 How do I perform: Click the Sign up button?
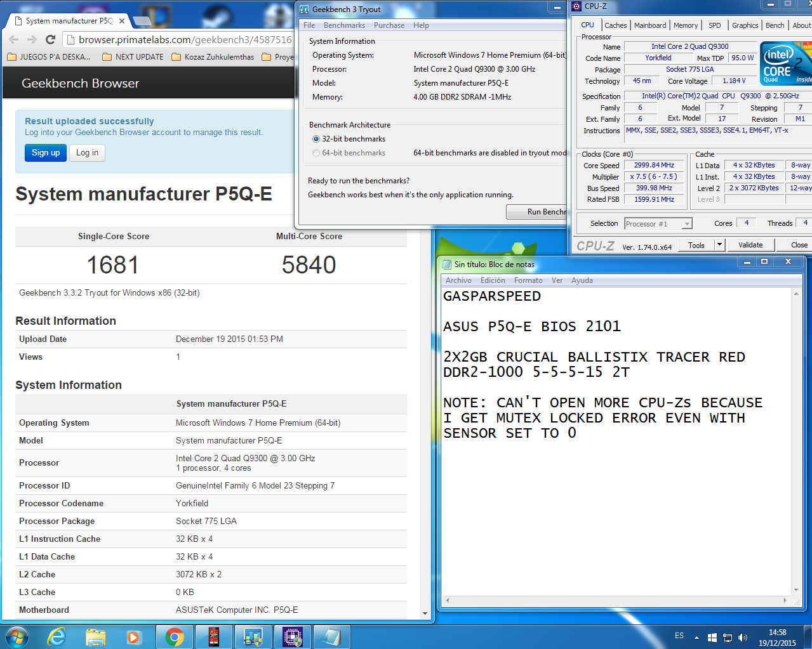pos(46,153)
